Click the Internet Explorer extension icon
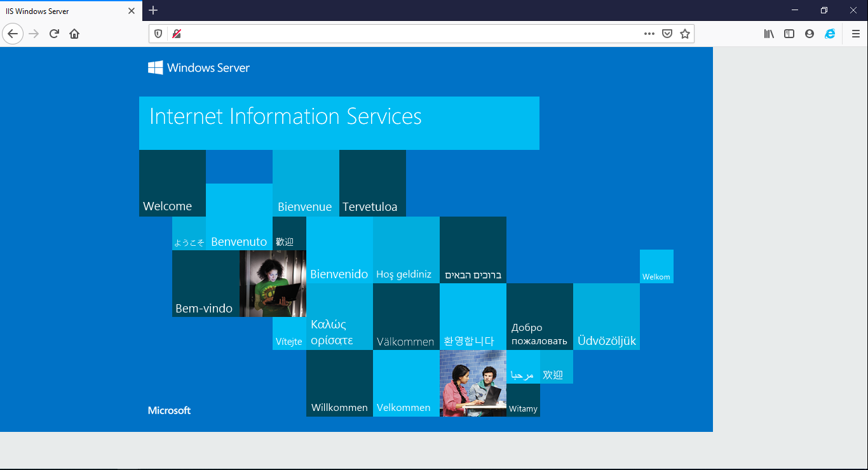This screenshot has height=470, width=868. pyautogui.click(x=830, y=34)
